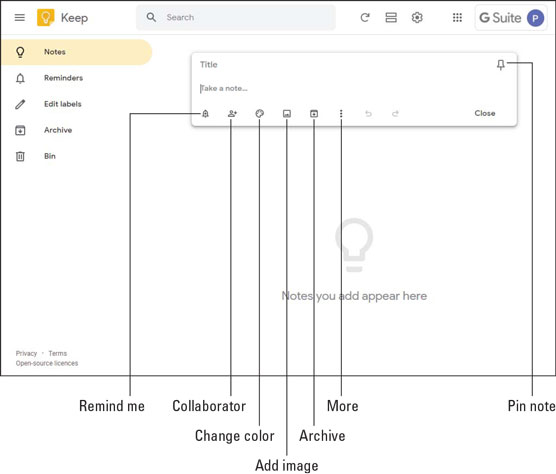This screenshot has width=556, height=474.
Task: Open the Privacy link
Action: [26, 353]
